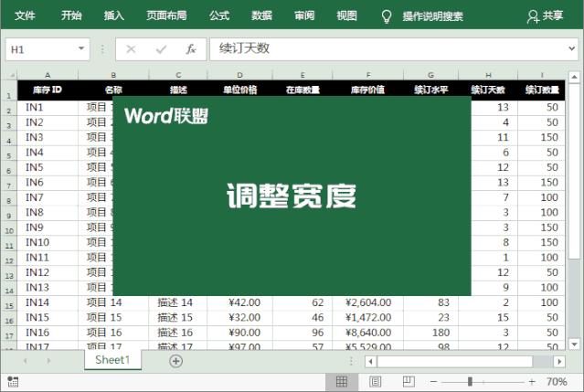The image size is (584, 392).
Task: Open the 页面布局 ribbon tab
Action: pos(166,16)
